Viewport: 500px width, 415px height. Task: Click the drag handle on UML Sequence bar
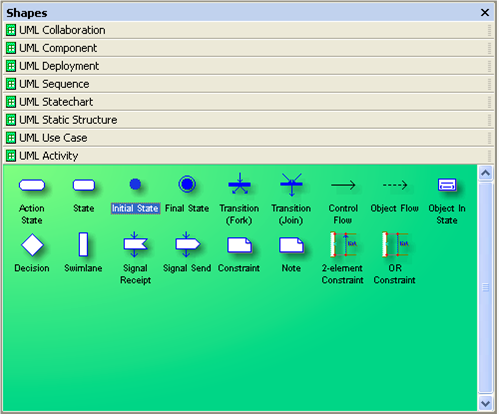(489, 84)
